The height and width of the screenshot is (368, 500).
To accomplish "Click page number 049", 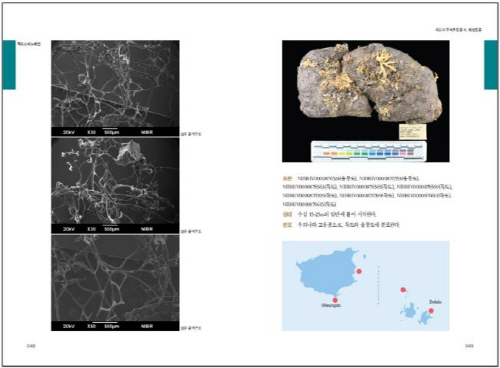I will (469, 346).
